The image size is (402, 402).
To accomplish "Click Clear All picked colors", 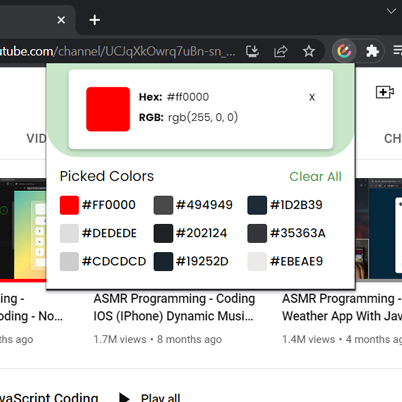I will [315, 177].
